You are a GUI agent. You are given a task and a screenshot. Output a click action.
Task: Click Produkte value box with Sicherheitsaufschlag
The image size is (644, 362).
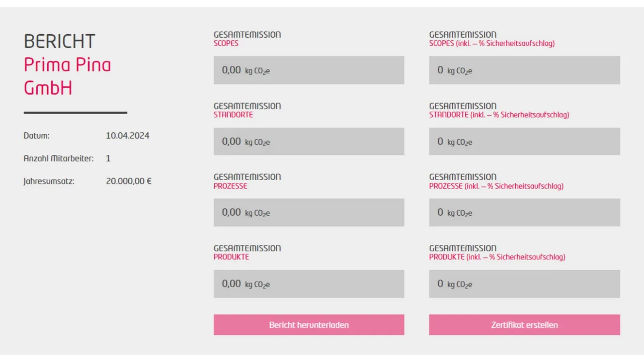click(x=524, y=284)
